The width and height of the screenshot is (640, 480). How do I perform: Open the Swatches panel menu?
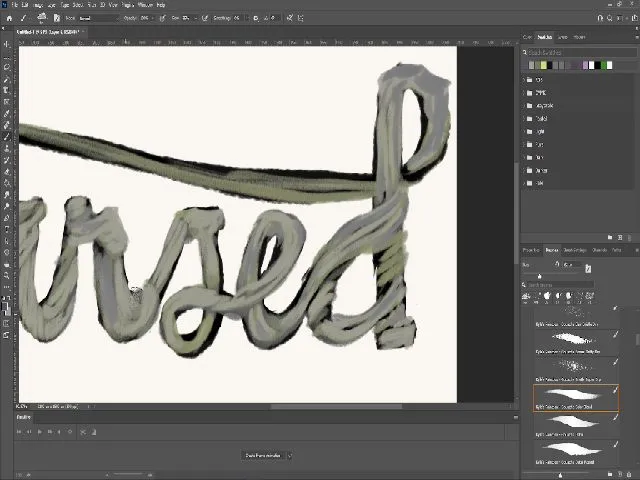point(637,37)
